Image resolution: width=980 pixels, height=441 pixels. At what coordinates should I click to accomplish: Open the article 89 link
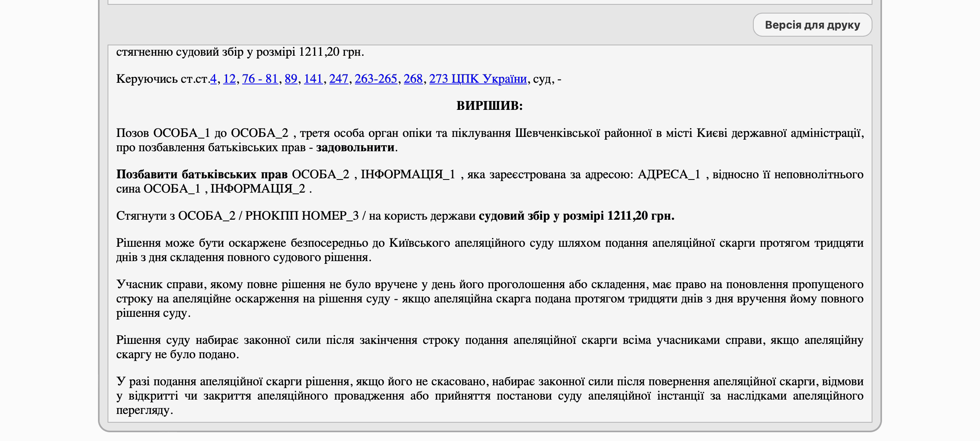(291, 79)
